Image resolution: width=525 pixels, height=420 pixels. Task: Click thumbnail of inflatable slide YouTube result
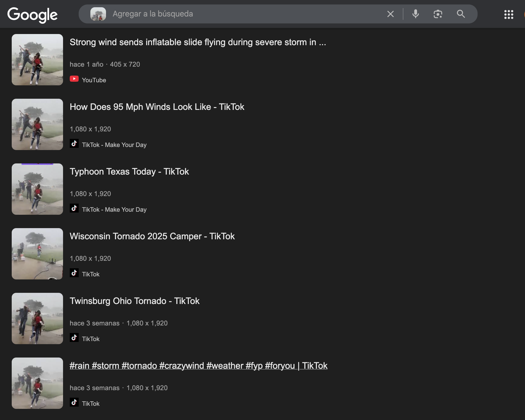37,60
